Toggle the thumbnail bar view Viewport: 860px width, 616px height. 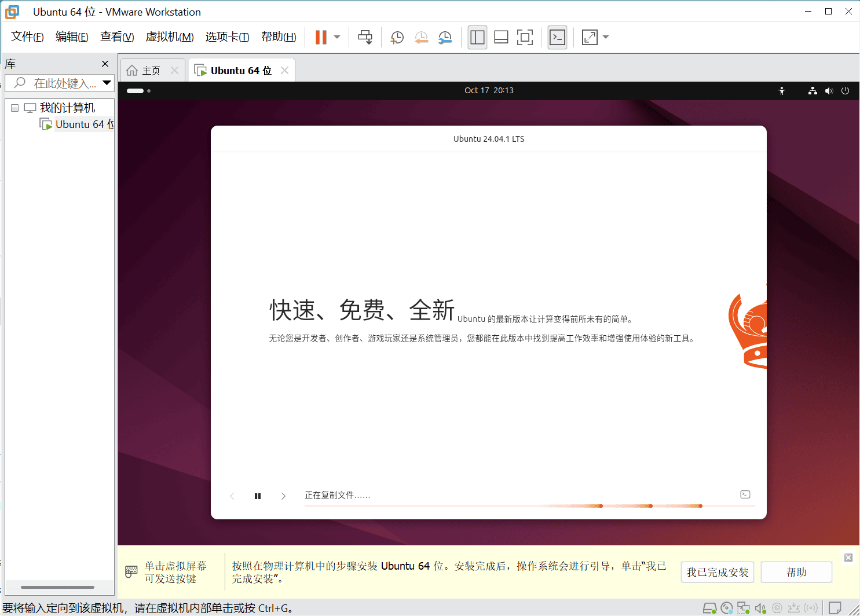click(501, 37)
